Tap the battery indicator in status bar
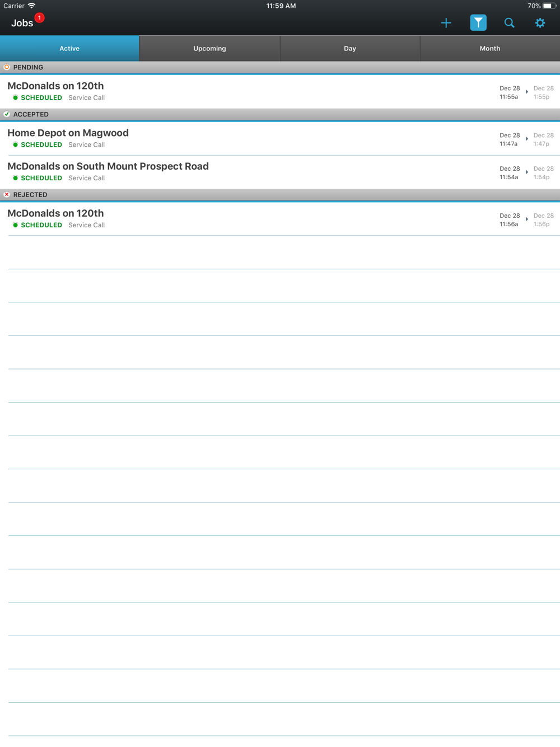 [549, 6]
